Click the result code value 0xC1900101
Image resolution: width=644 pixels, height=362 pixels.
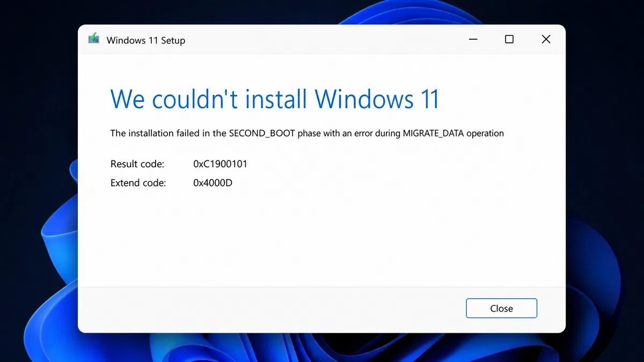(x=221, y=164)
